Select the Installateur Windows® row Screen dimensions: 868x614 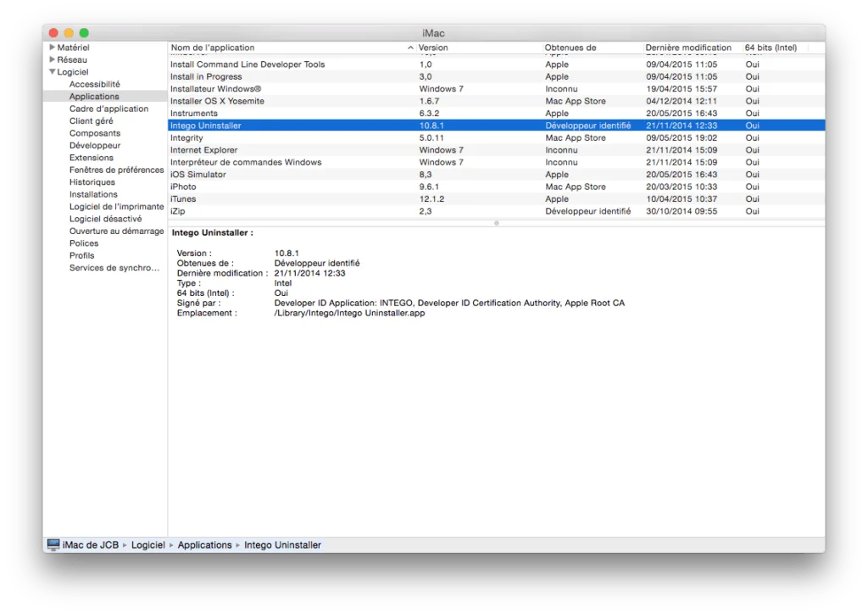point(496,88)
